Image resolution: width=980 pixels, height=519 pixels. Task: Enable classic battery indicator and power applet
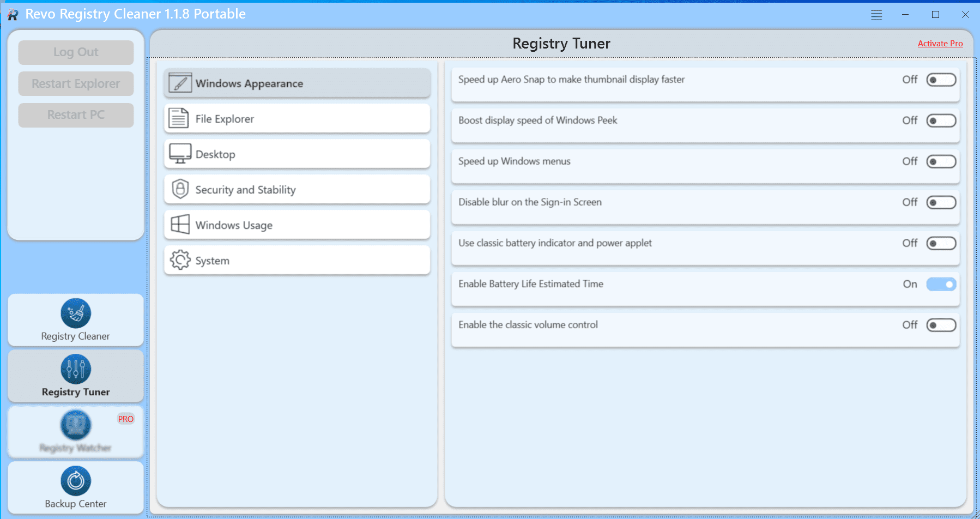(941, 243)
